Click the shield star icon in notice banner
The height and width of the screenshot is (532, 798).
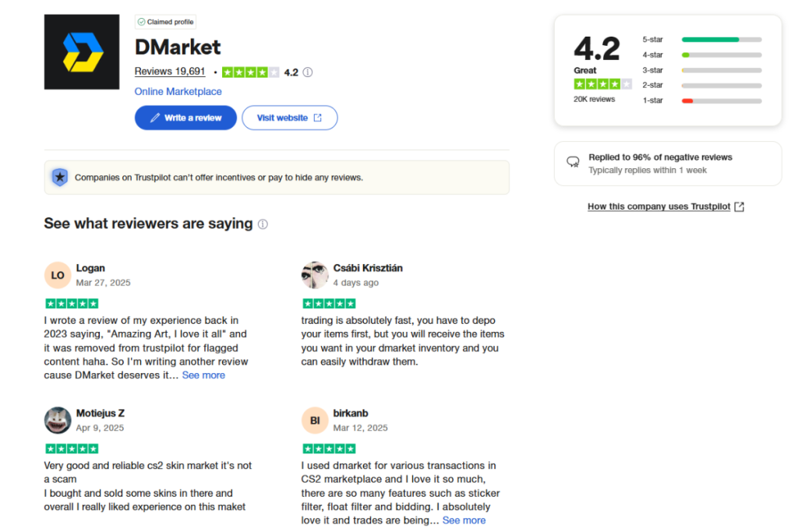coord(59,178)
